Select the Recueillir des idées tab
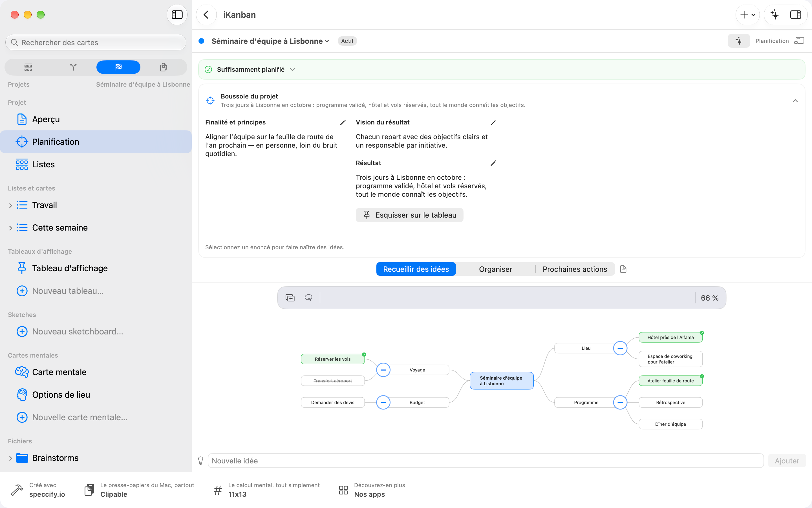This screenshot has height=508, width=812. click(x=416, y=269)
